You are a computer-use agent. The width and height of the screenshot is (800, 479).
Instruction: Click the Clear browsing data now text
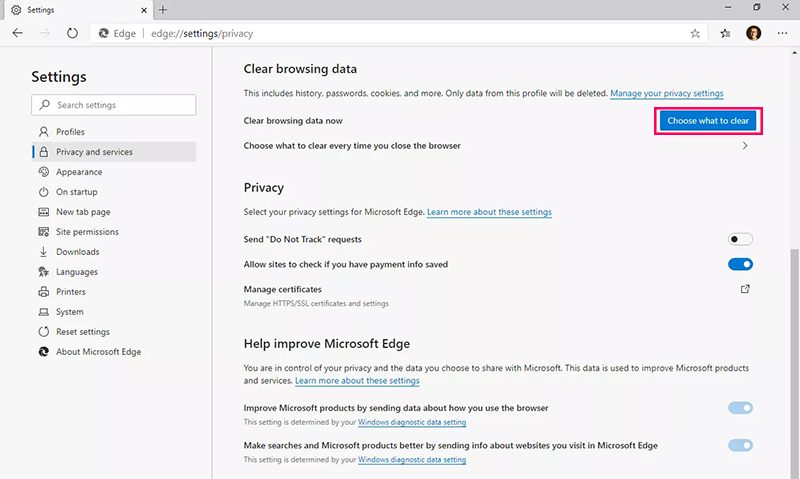coord(293,121)
